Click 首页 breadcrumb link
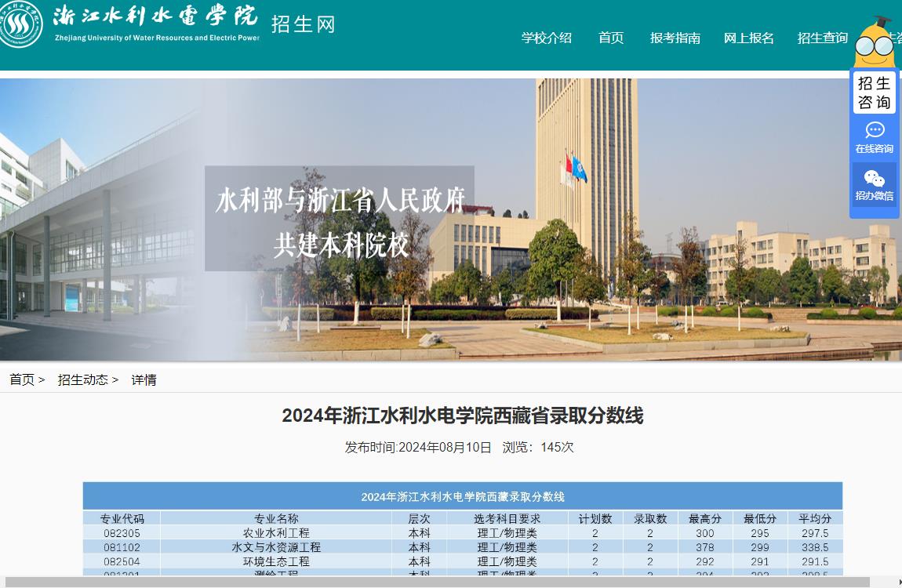This screenshot has width=902, height=588. click(x=22, y=379)
